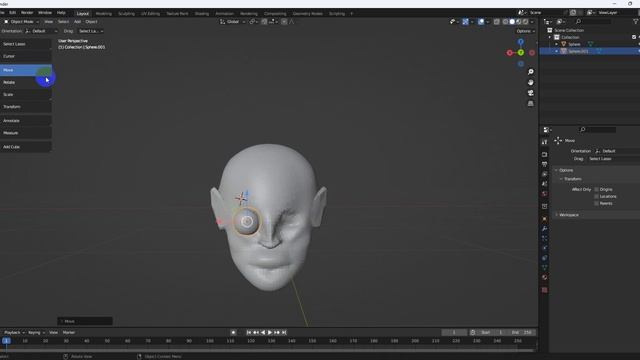Viewport: 640px width, 360px height.
Task: Open viewport Options dropdown
Action: pyautogui.click(x=525, y=31)
